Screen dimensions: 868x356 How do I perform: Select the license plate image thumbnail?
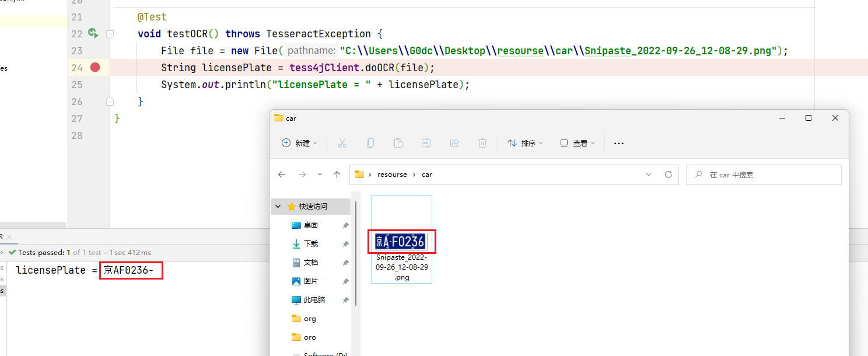click(401, 241)
